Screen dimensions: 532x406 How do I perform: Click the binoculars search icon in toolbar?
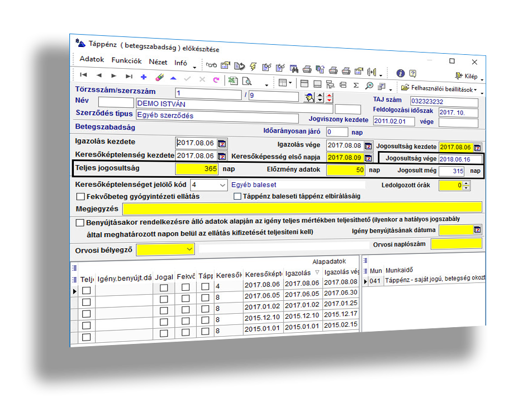coord(294,69)
